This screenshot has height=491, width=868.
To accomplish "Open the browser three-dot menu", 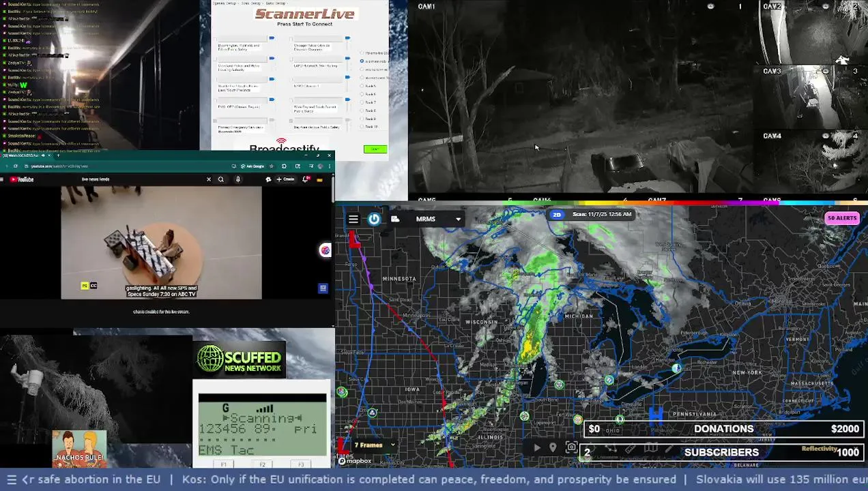I will pyautogui.click(x=330, y=166).
